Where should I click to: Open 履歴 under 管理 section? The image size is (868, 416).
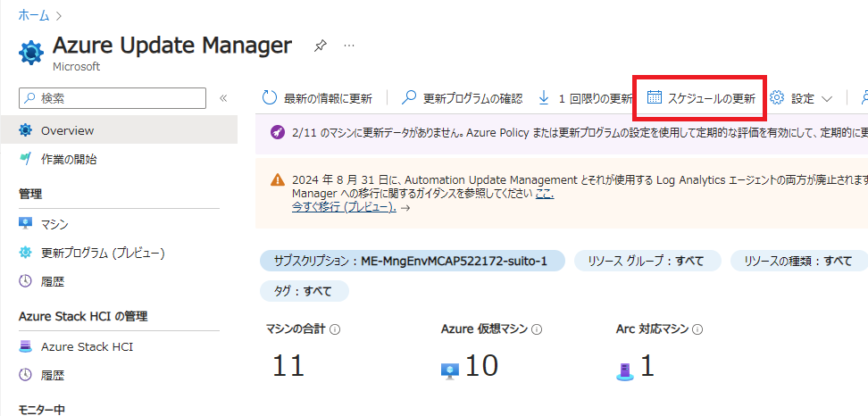click(x=54, y=282)
